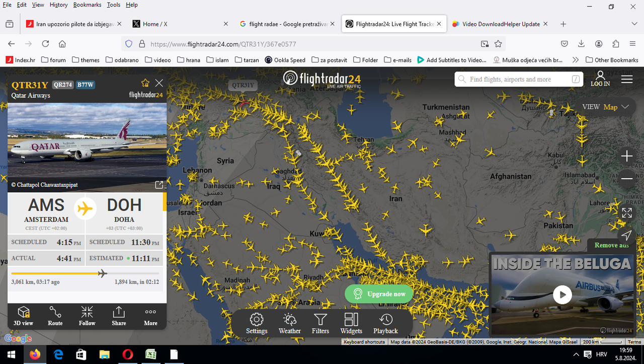Center the map on my location
Image resolution: width=644 pixels, height=364 pixels.
(x=627, y=235)
